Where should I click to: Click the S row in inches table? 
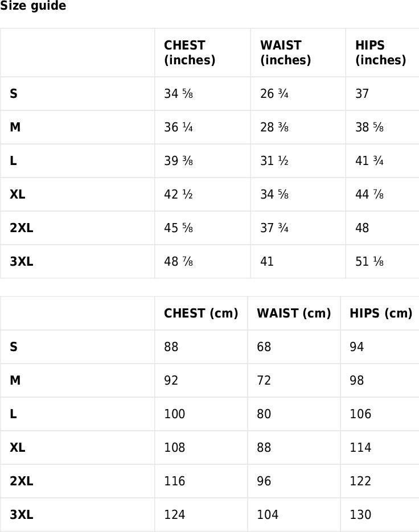click(209, 94)
